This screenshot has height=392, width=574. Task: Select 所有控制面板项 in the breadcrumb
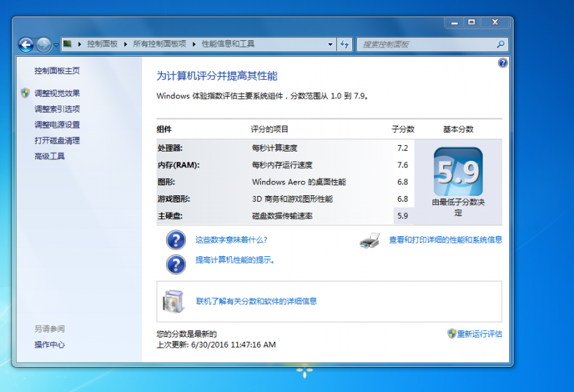click(x=159, y=44)
